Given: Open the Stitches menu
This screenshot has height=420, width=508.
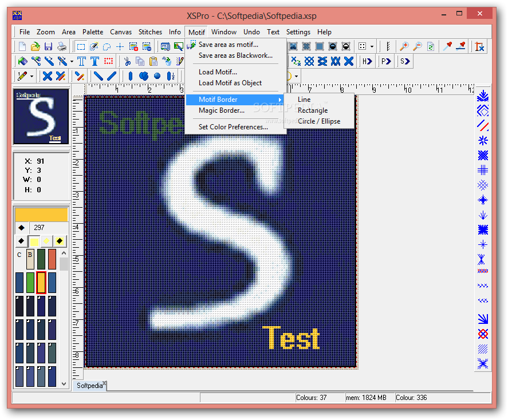Looking at the screenshot, I should coord(150,32).
